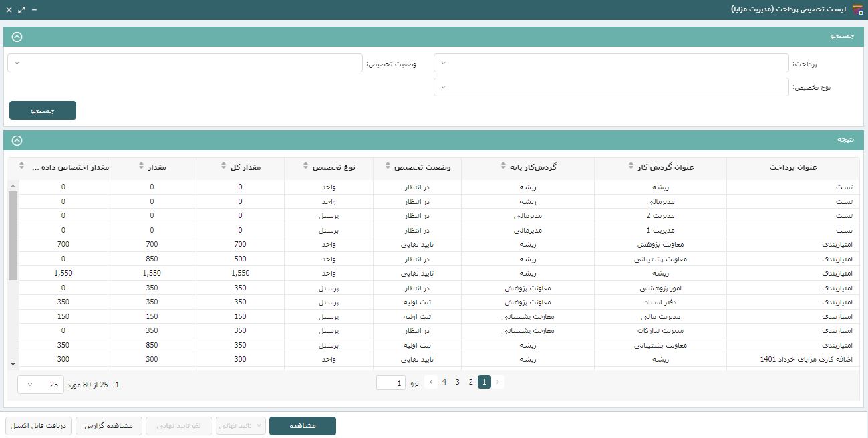Open report with مشاهده گزارش button
The width and height of the screenshot is (868, 438).
(x=108, y=426)
